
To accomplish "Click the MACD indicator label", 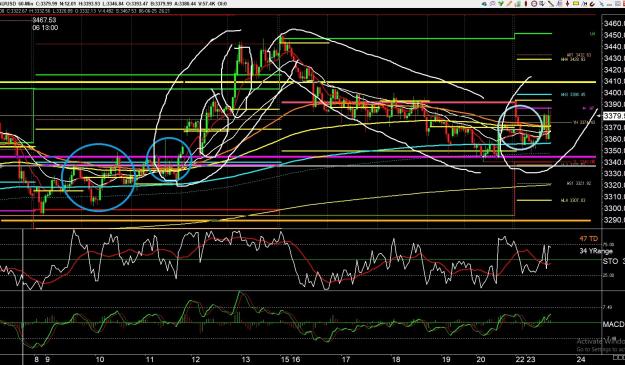I will pos(613,324).
